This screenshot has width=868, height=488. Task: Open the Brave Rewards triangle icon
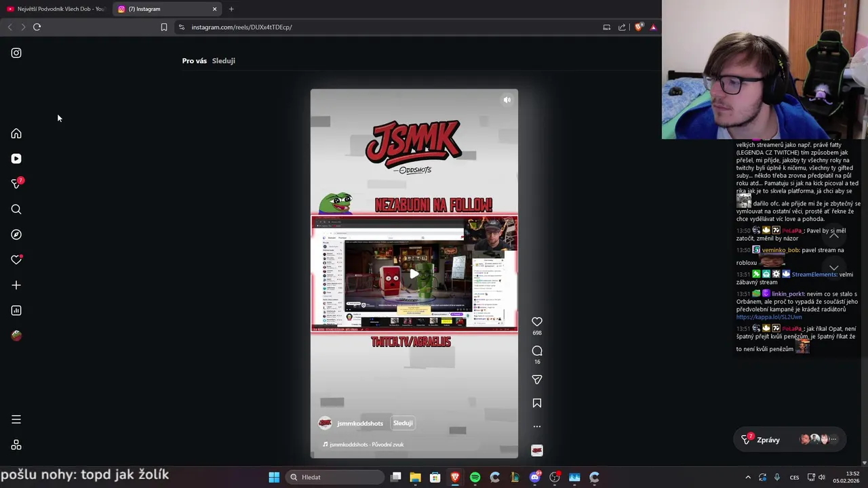coord(653,27)
